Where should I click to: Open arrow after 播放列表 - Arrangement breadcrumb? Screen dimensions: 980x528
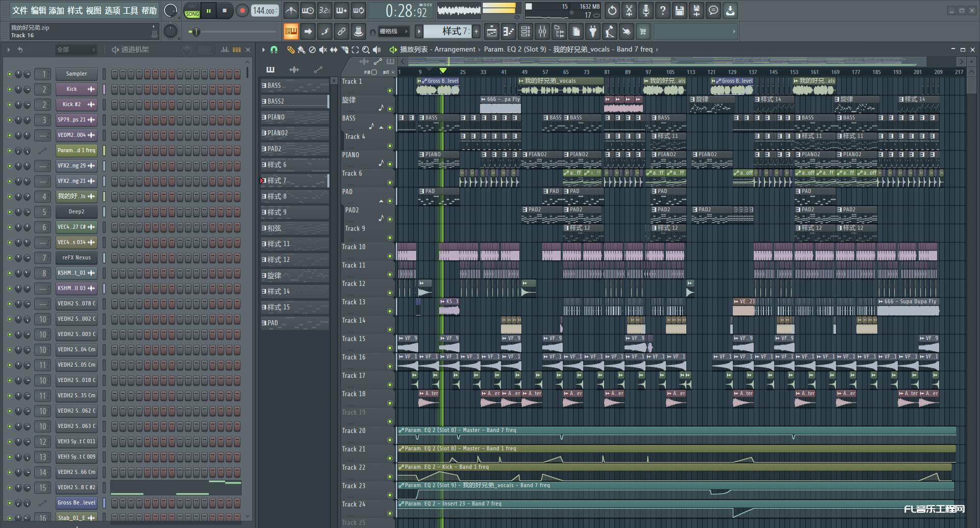tap(480, 50)
